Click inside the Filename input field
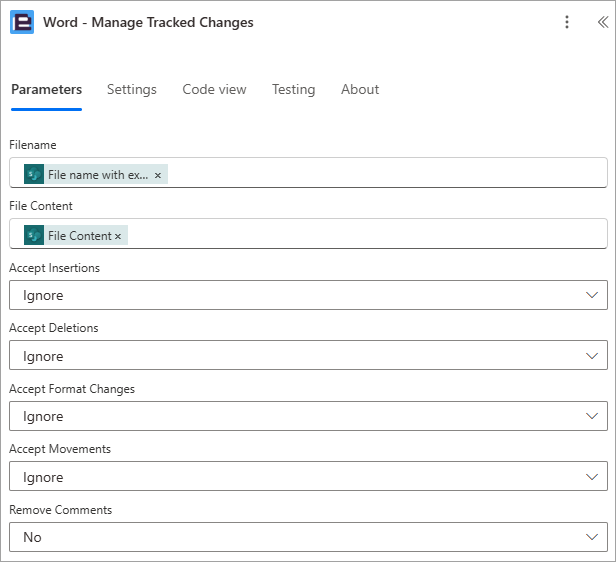Viewport: 616px width, 562px height. (x=308, y=172)
